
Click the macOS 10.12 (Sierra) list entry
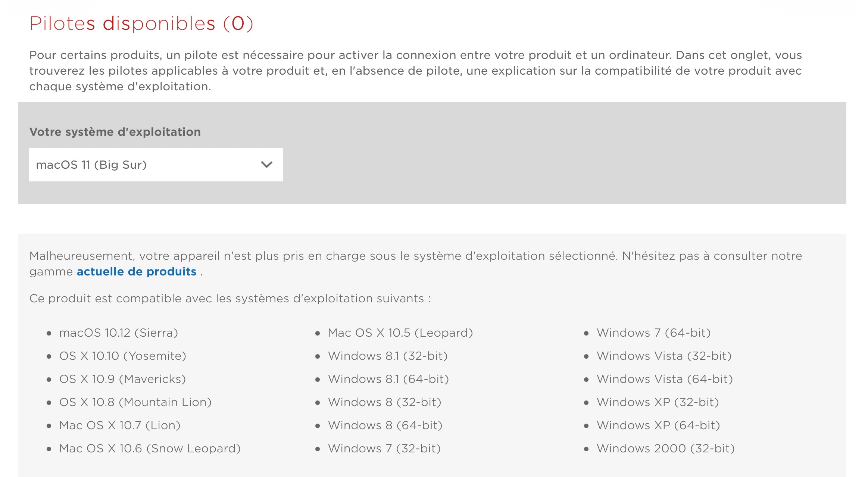point(118,333)
